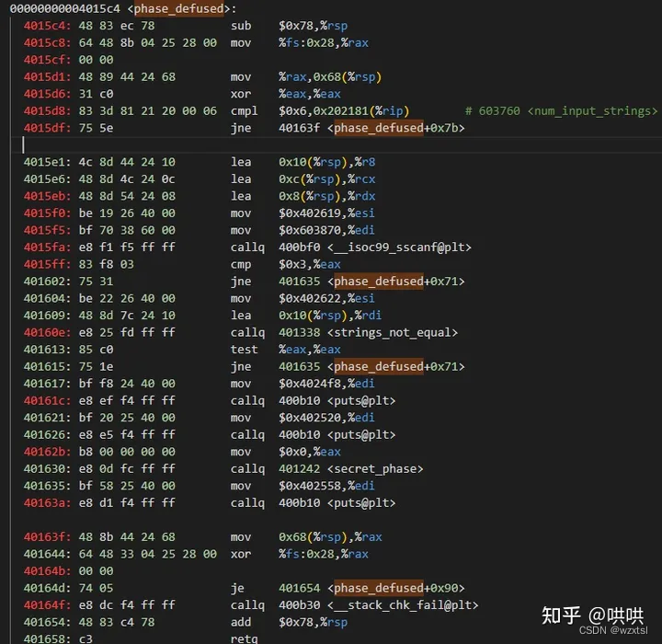Click the 'test %eax,%eax' operands
The width and height of the screenshot is (662, 644).
pyautogui.click(x=310, y=350)
